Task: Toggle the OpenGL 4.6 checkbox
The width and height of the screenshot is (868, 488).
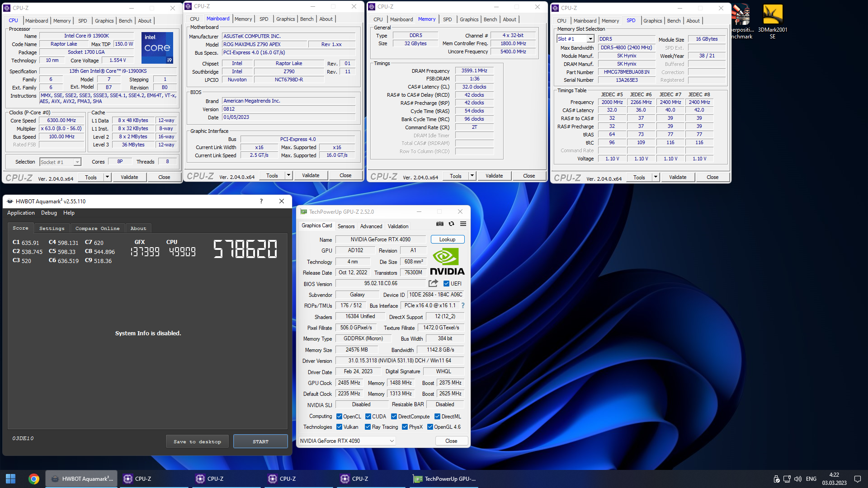Action: (430, 427)
